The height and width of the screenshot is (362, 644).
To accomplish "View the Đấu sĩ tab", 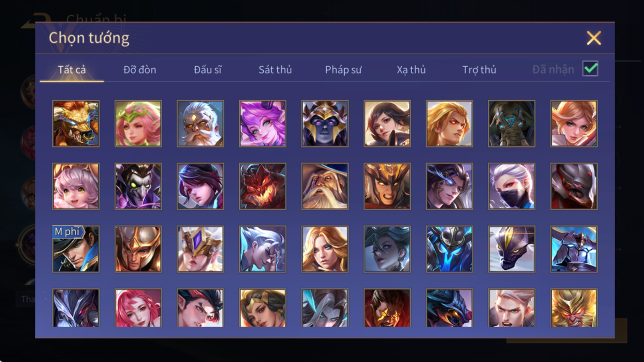I will (208, 70).
